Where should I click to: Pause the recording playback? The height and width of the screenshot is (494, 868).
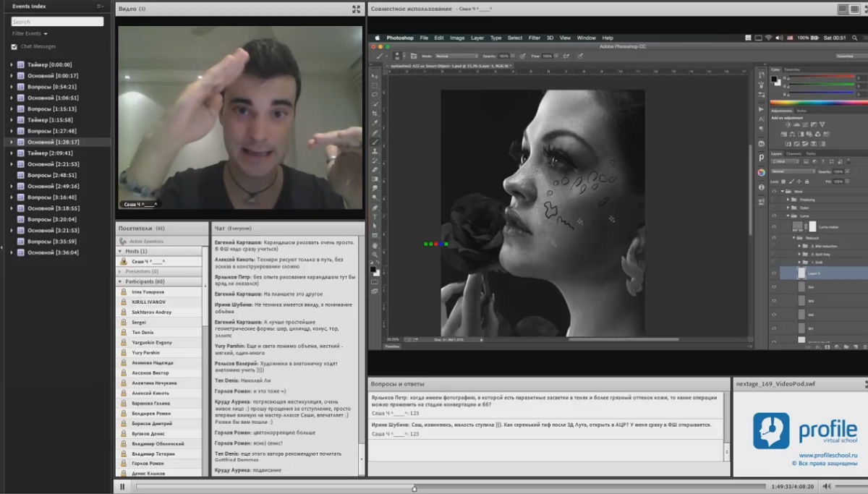point(122,487)
